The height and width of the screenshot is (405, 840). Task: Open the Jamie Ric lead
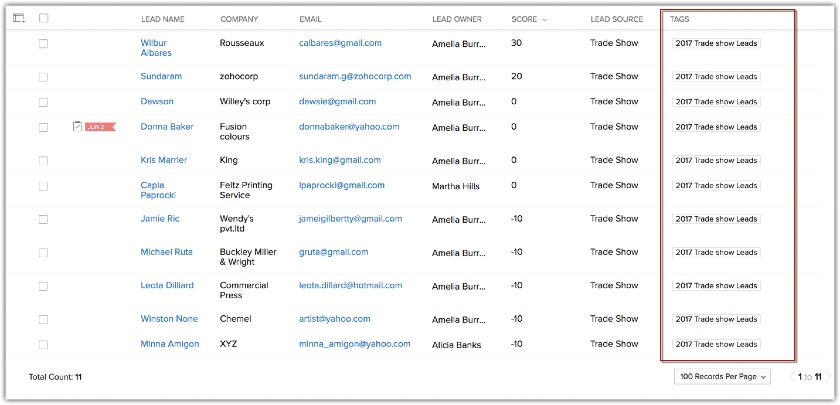(160, 219)
